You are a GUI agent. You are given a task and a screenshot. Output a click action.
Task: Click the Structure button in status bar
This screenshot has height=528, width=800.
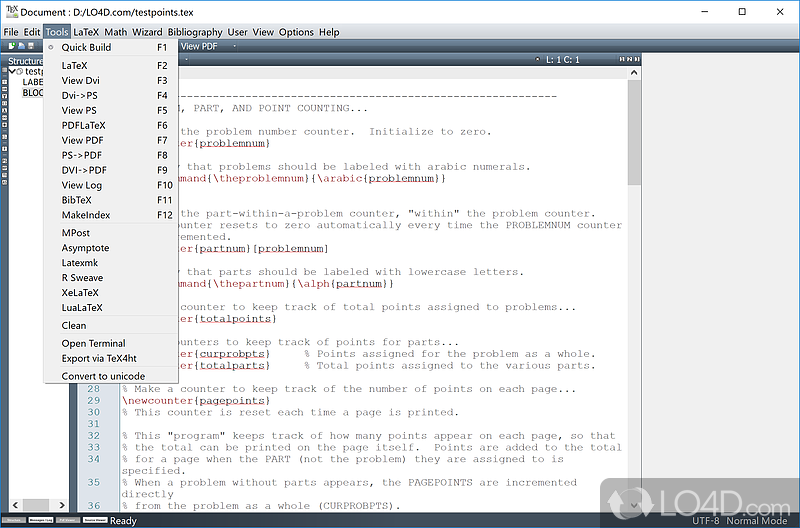point(13,521)
